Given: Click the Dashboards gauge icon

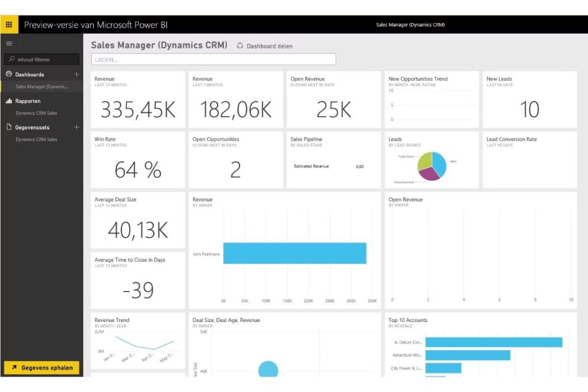Looking at the screenshot, I should (9, 74).
